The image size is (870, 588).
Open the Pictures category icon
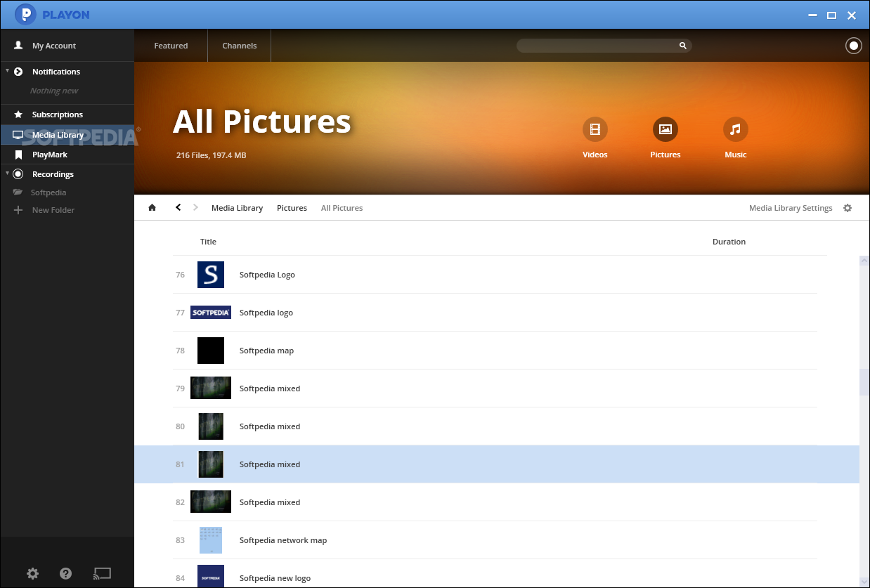click(x=666, y=129)
